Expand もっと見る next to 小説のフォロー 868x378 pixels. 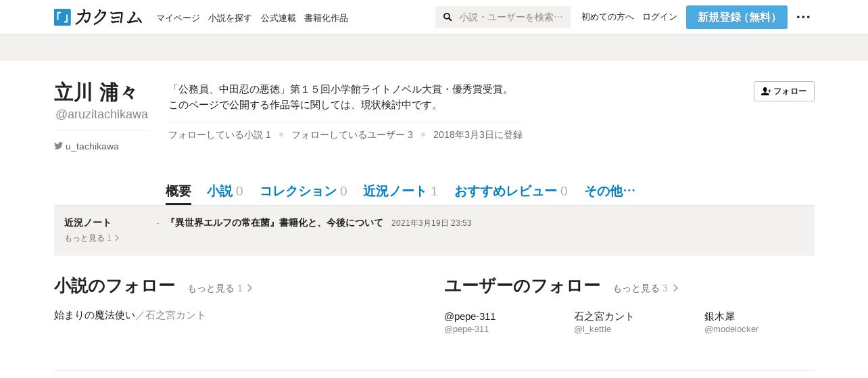click(x=220, y=288)
